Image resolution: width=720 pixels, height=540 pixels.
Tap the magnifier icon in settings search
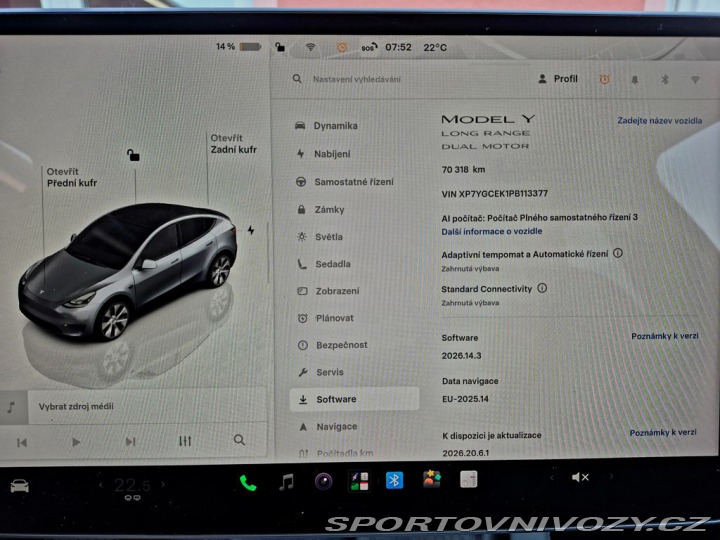coord(297,79)
